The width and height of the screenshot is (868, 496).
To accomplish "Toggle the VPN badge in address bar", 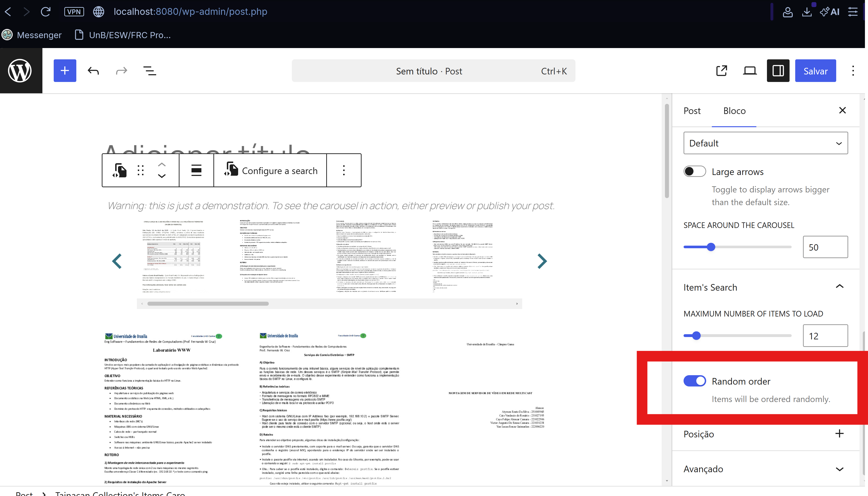I will tap(74, 12).
